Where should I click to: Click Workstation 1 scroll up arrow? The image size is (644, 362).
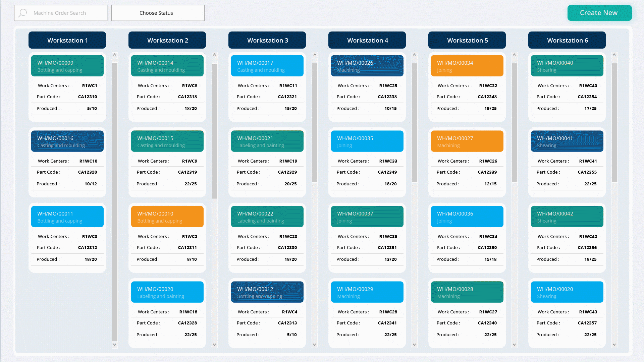(x=115, y=55)
